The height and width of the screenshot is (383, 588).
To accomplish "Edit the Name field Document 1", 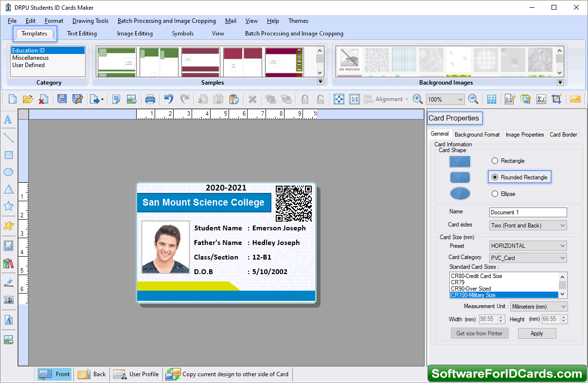I will coord(528,212).
